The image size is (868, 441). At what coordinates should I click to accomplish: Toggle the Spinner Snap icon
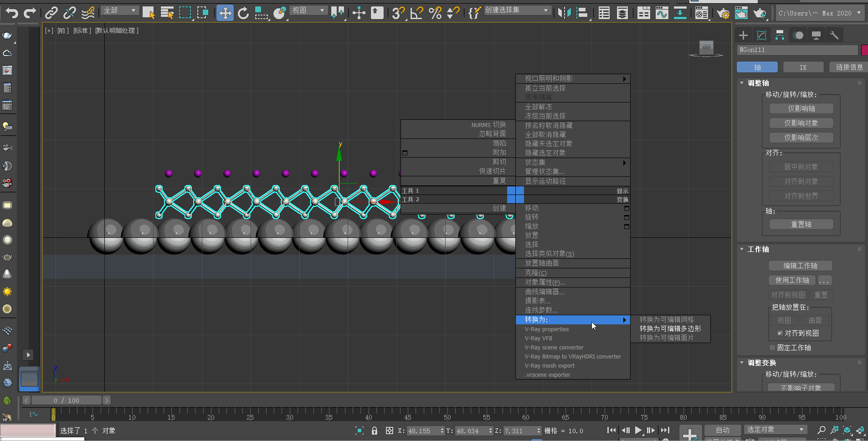(453, 13)
